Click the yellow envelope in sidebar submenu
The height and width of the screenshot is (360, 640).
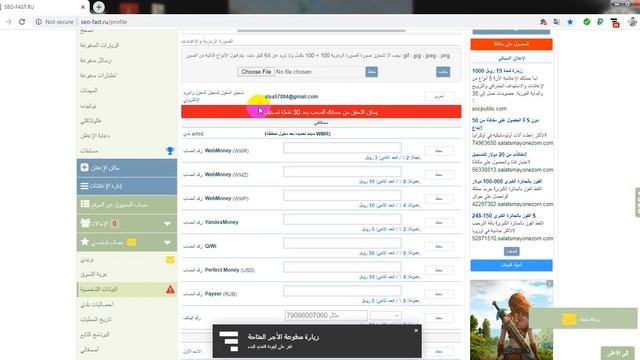[x=170, y=260]
